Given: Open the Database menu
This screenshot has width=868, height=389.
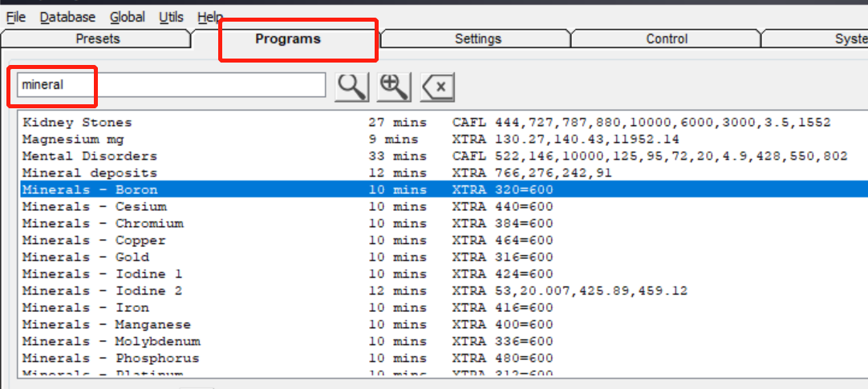Looking at the screenshot, I should [x=67, y=17].
